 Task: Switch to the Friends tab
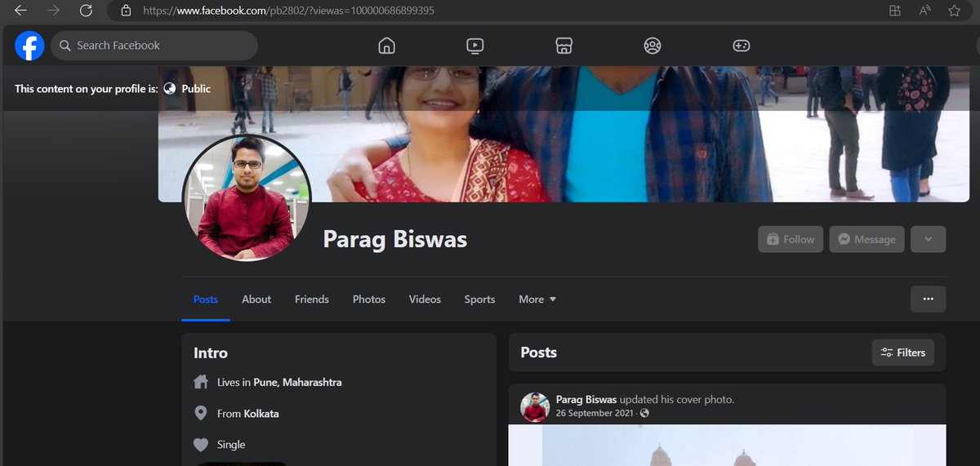pos(312,300)
